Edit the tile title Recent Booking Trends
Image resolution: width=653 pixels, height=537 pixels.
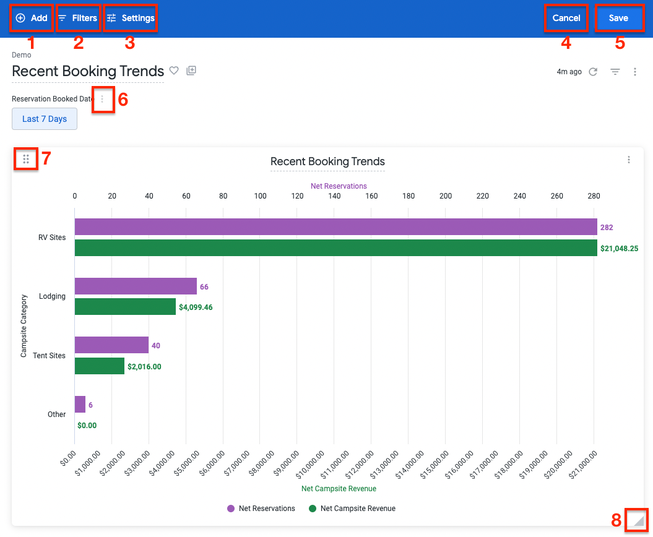[x=327, y=161]
